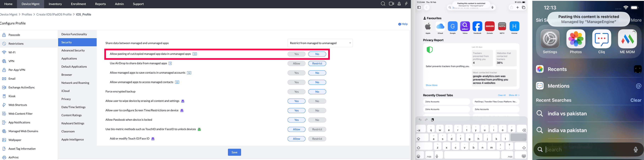Click the Save button
This screenshot has width=644, height=160.
[x=234, y=152]
